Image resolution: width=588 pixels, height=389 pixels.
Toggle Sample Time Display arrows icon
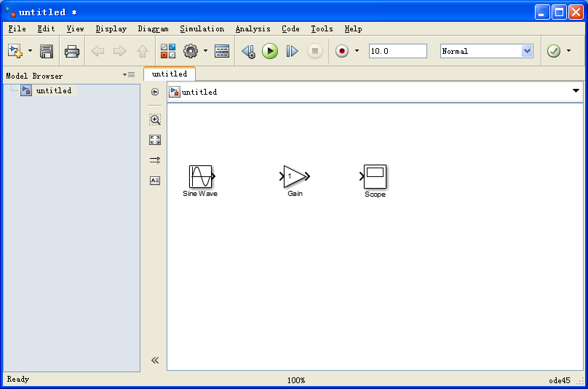(x=155, y=160)
